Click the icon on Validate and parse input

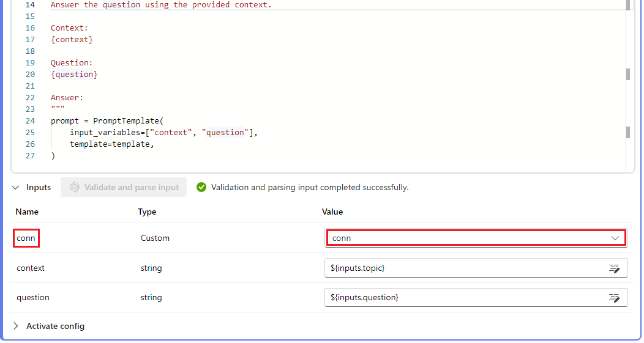pyautogui.click(x=75, y=187)
